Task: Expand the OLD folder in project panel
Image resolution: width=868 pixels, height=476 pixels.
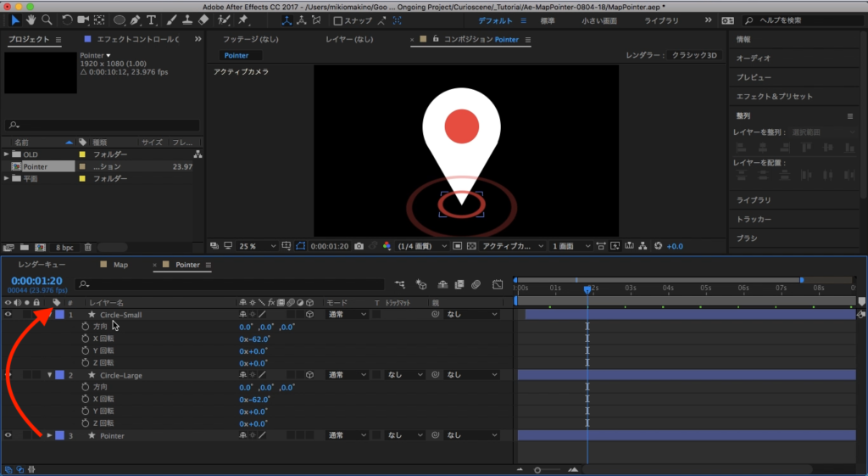Action: 7,154
